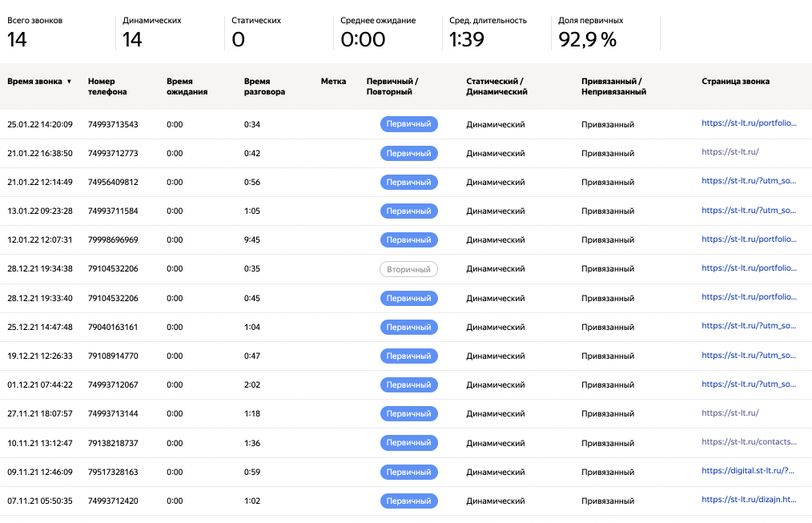The image size is (812, 523).
Task: Click the Доля первичных value 92,9 %
Action: (x=587, y=40)
